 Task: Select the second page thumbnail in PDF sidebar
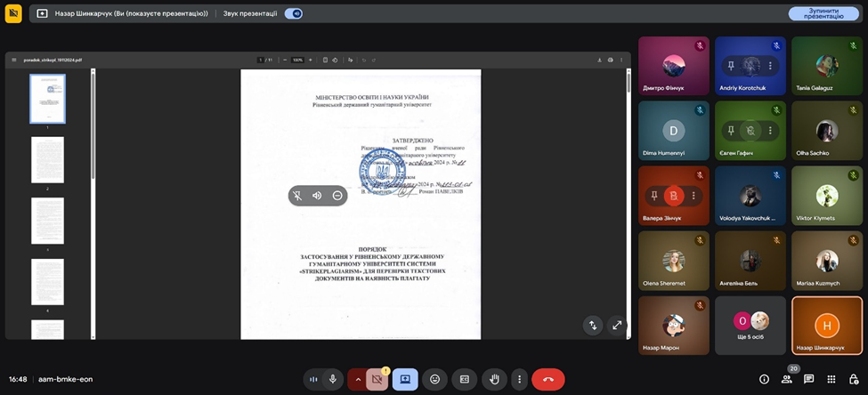47,158
